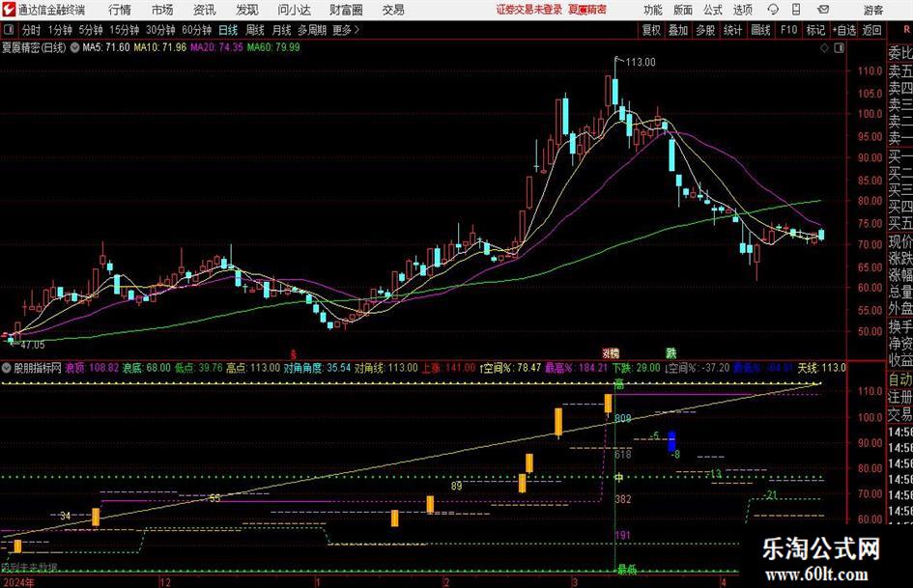Click the 叠加 toolbar button
This screenshot has width=913, height=588.
678,30
